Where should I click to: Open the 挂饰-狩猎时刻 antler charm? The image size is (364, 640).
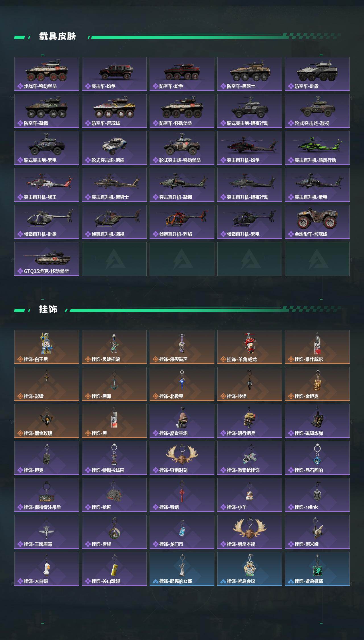pos(182,458)
